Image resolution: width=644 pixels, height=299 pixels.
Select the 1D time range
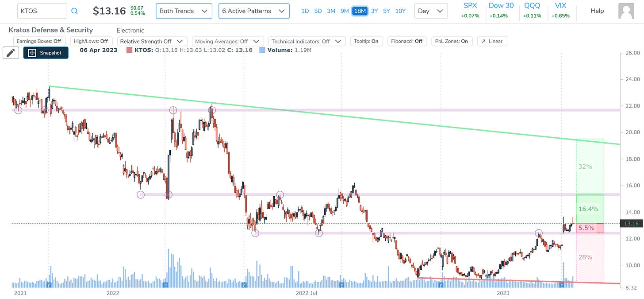(x=305, y=11)
